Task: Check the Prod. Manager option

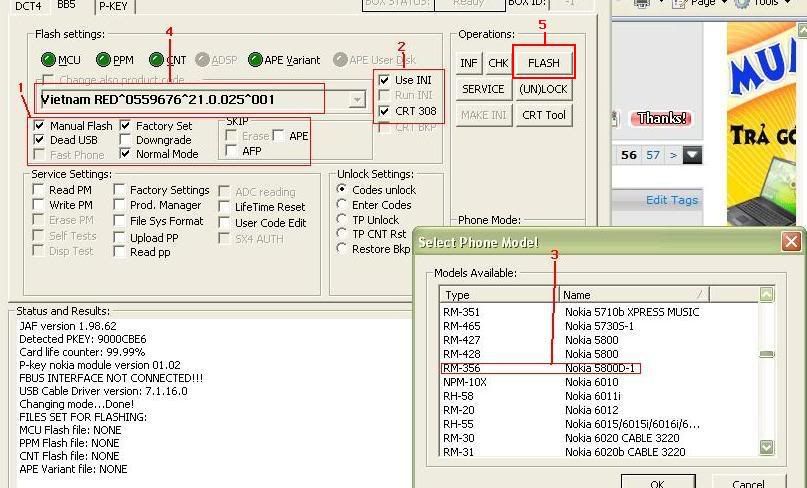Action: click(119, 204)
